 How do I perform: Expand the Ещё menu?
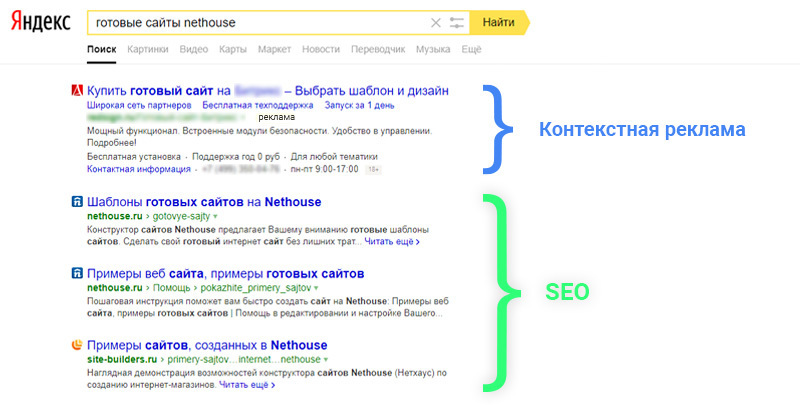[471, 49]
